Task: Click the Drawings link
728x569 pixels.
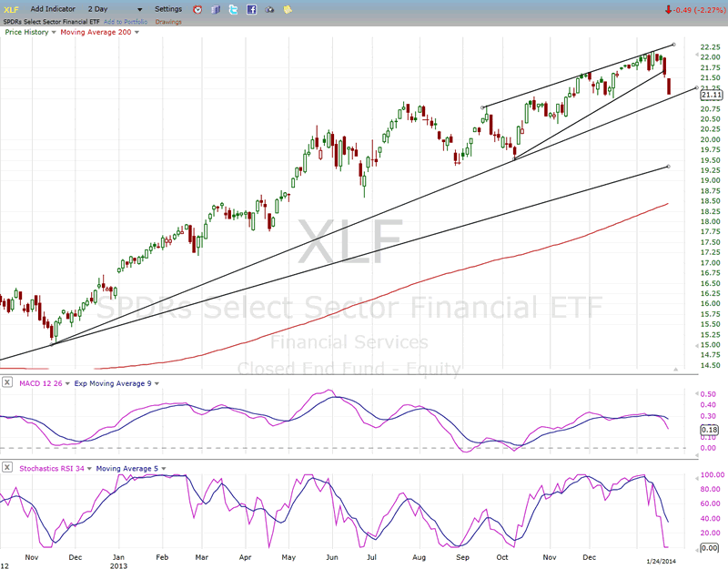Action: (168, 22)
